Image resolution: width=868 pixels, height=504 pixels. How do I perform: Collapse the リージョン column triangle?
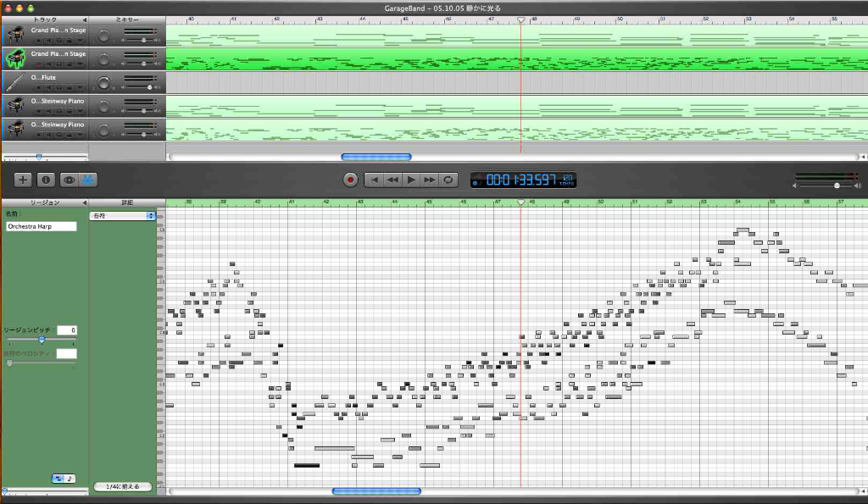pyautogui.click(x=84, y=203)
